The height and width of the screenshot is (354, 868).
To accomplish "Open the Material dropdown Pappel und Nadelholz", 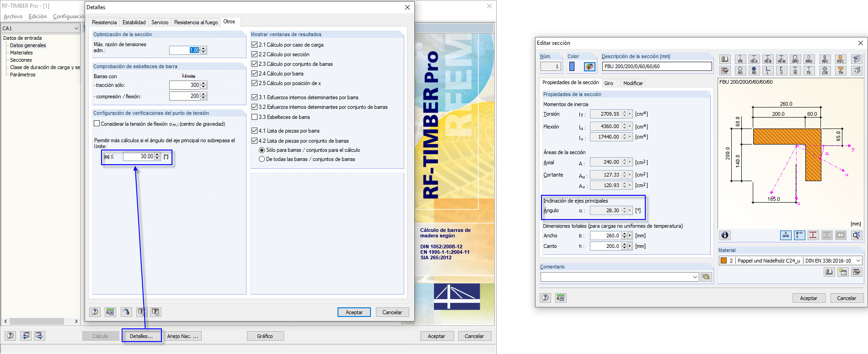I will (858, 261).
